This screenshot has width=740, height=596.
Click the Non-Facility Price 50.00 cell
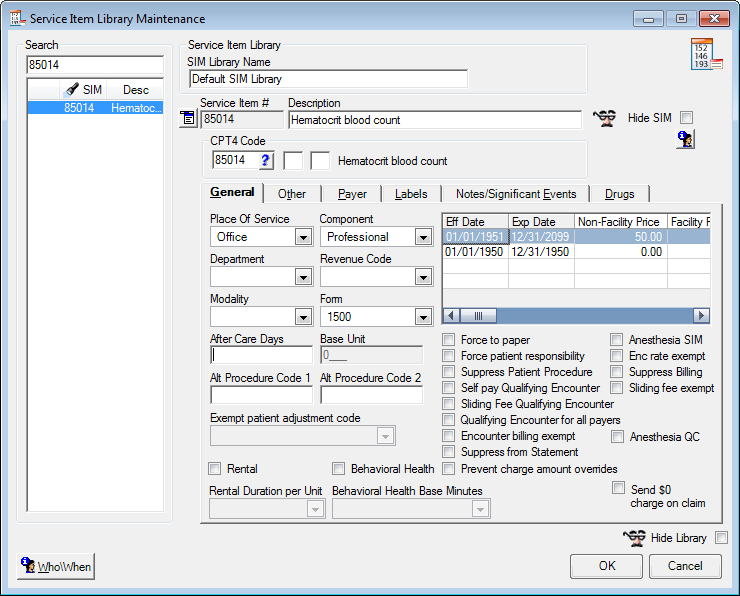621,236
